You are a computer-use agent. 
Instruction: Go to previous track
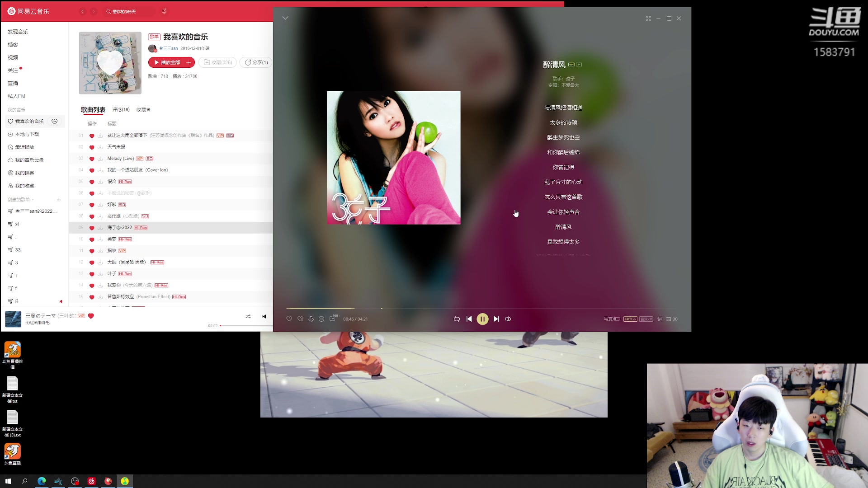[x=469, y=319]
